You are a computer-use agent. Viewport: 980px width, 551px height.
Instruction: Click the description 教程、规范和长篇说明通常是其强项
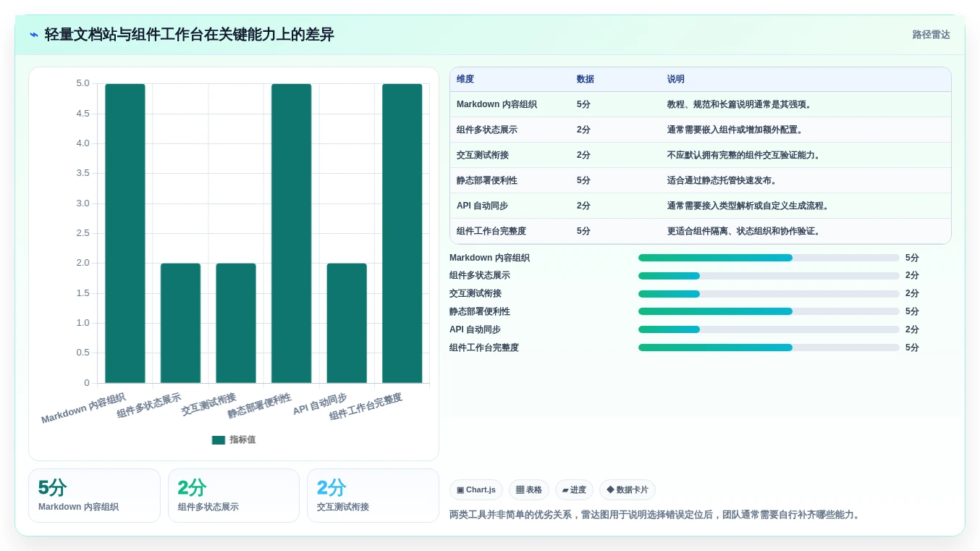(x=740, y=104)
